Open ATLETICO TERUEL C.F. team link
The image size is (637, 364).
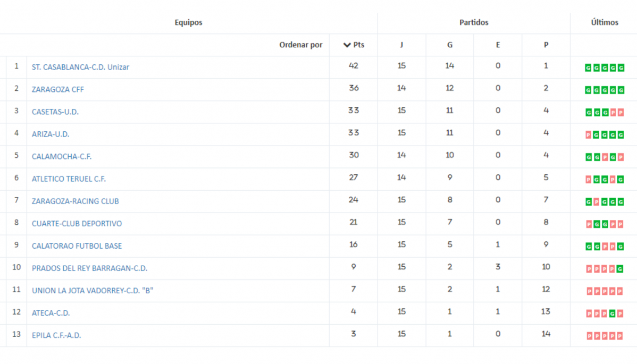(69, 179)
